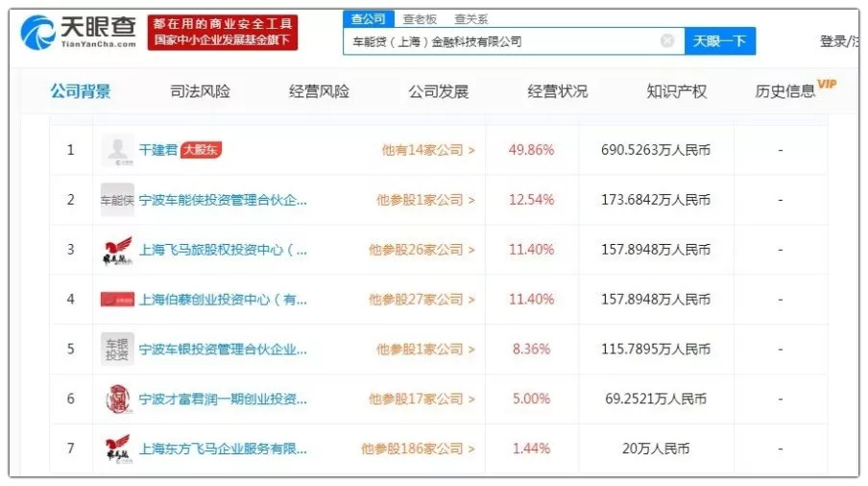Open 干建君 avatar thumbnail

pos(117,150)
